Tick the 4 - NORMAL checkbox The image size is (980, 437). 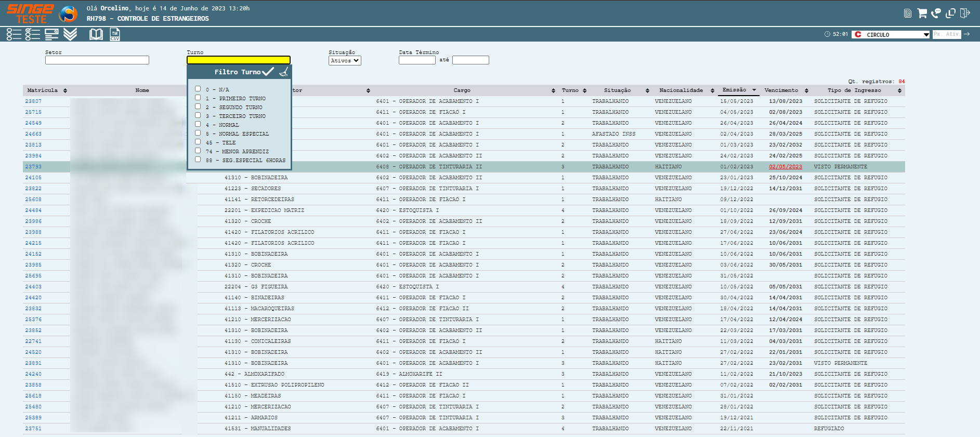[198, 124]
